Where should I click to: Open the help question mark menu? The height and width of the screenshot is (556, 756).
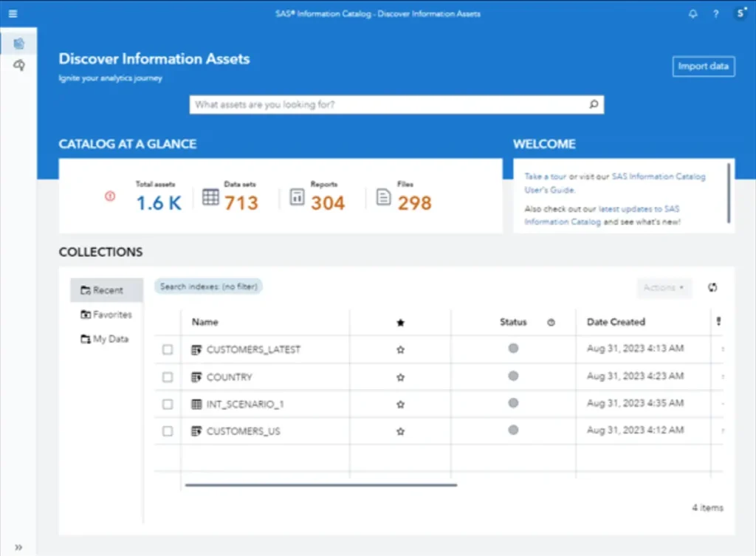(716, 13)
